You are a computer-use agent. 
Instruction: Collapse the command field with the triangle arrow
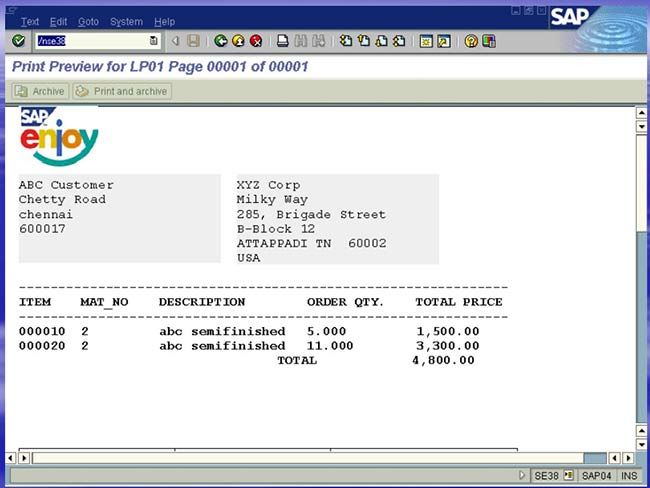tap(175, 41)
